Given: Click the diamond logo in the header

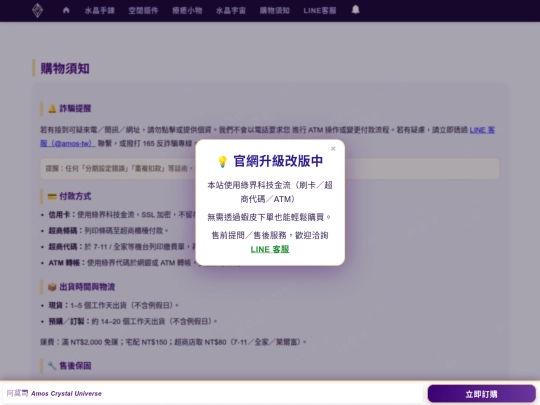Looking at the screenshot, I should [37, 10].
